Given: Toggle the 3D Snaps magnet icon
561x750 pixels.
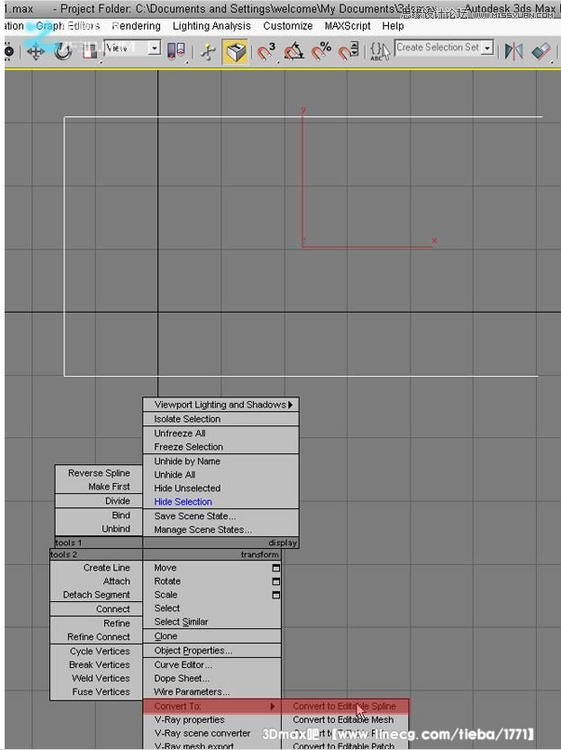Looking at the screenshot, I should pos(266,51).
